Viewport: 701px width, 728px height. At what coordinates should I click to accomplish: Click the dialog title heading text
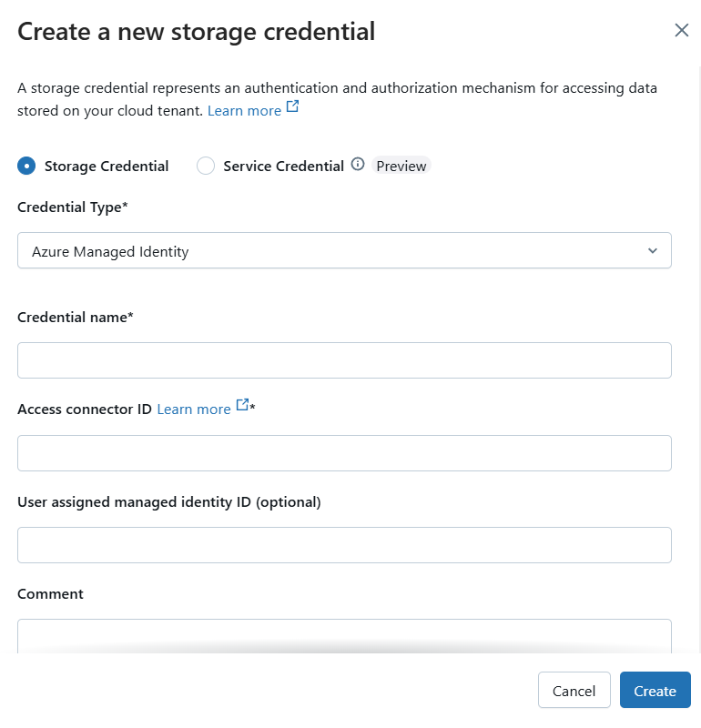197,32
